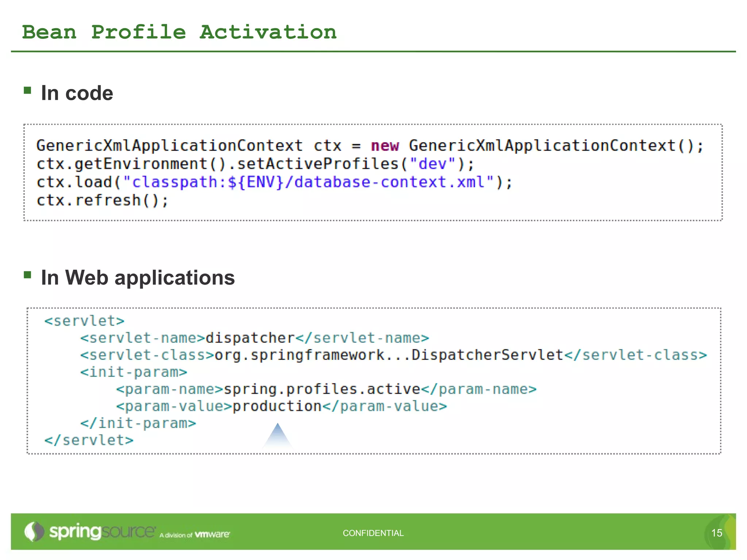Click the opening '<init-param>' tag
Image resolution: width=747 pixels, height=560 pixels.
[133, 372]
